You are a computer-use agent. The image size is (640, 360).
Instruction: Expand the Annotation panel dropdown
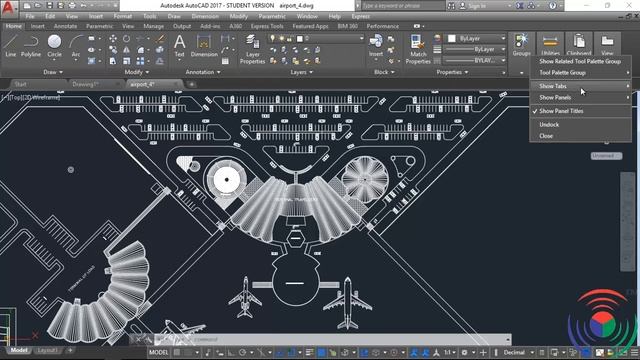click(203, 72)
